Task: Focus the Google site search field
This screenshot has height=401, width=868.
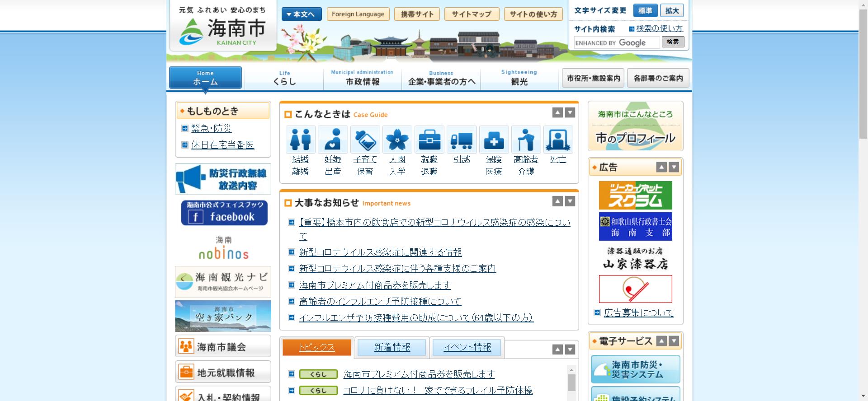Action: (x=617, y=43)
